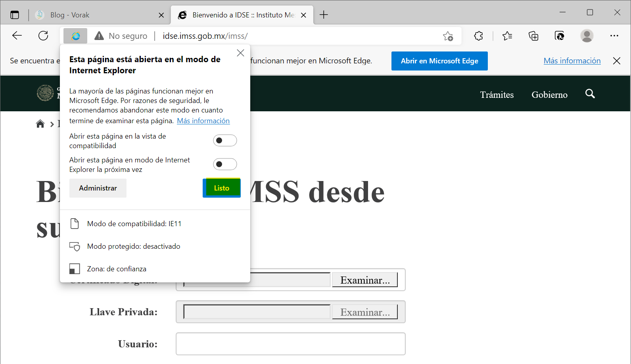This screenshot has width=631, height=364.
Task: Open Más información link in popup
Action: tap(203, 121)
